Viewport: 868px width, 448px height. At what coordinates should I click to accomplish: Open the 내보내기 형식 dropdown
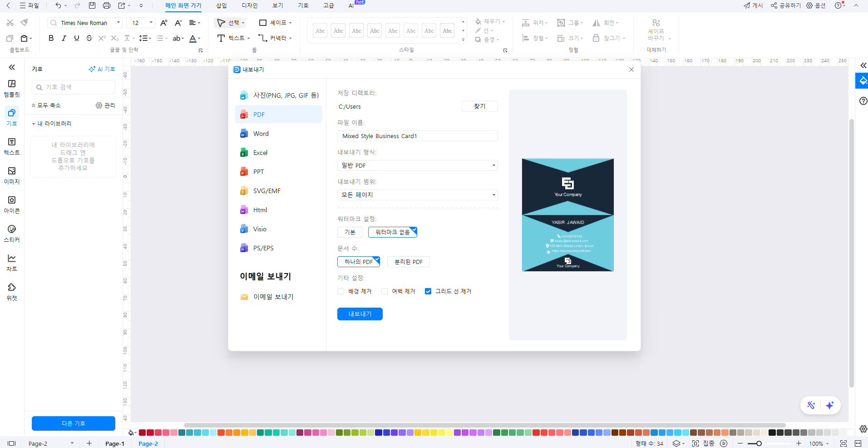[x=418, y=165]
